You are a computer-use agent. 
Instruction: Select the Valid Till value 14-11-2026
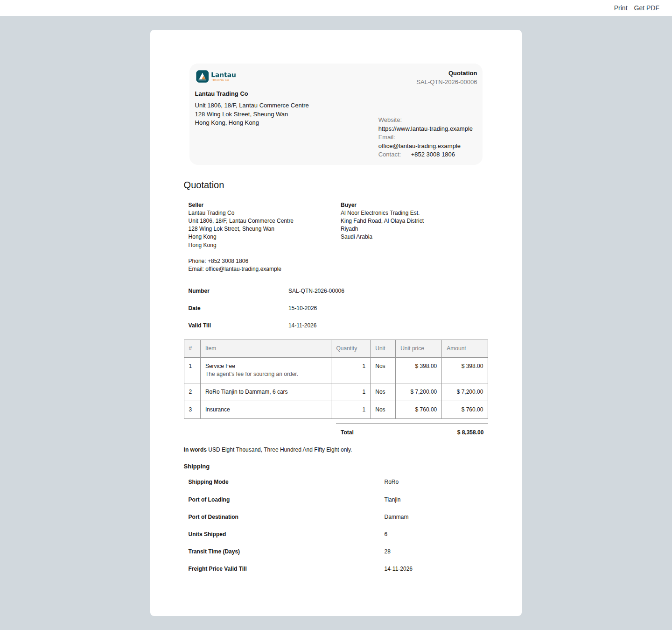(302, 326)
